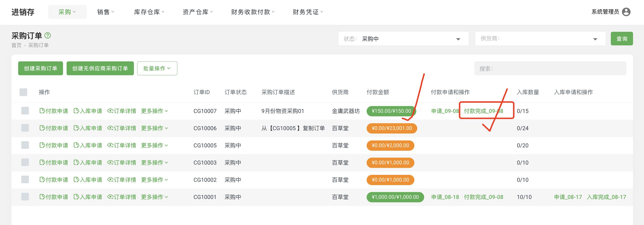The height and width of the screenshot is (225, 644).
Task: Toggle the select-all checkbox in table header
Action: click(x=23, y=92)
